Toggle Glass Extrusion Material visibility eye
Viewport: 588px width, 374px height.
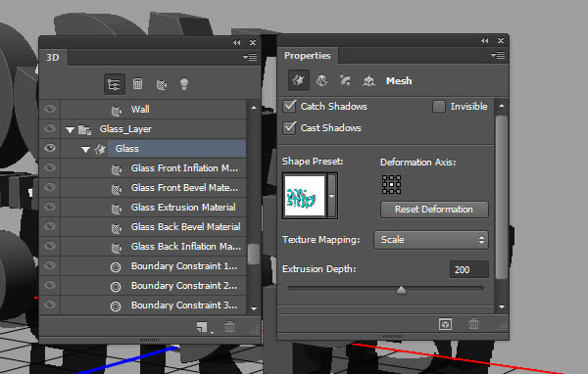(x=50, y=207)
